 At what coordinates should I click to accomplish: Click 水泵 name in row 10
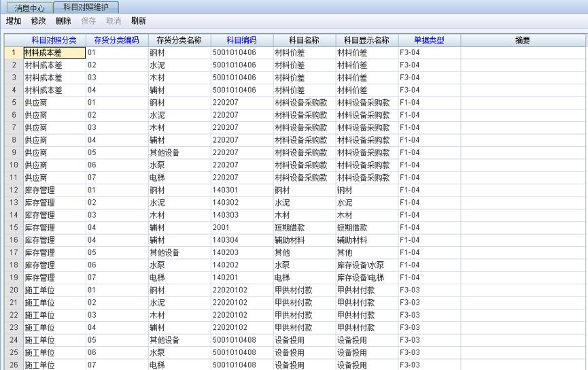179,165
